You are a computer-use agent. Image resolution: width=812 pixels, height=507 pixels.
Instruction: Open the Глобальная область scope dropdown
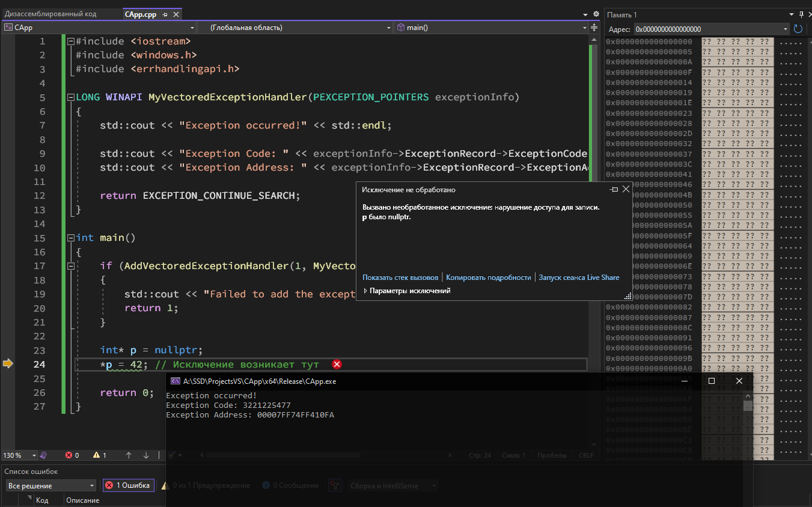(295, 28)
